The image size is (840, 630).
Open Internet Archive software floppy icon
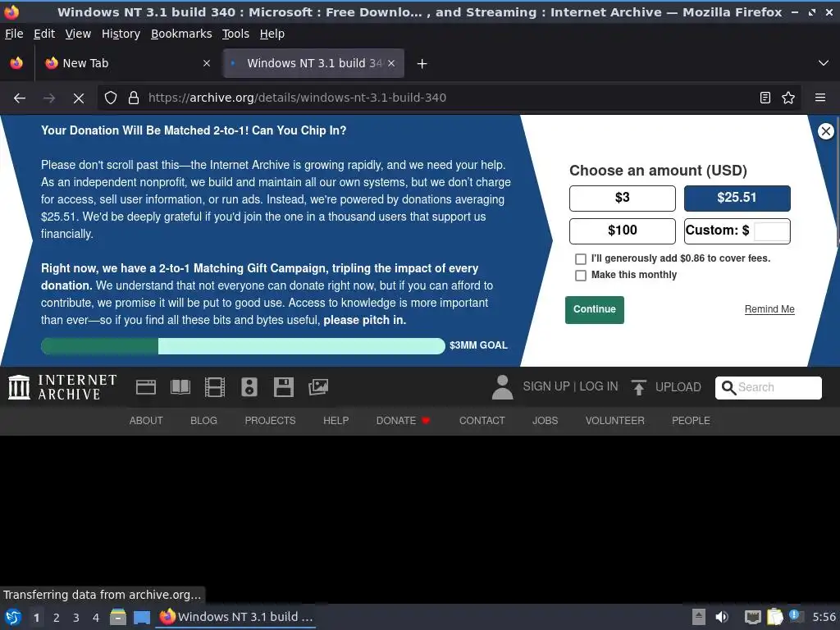283,387
